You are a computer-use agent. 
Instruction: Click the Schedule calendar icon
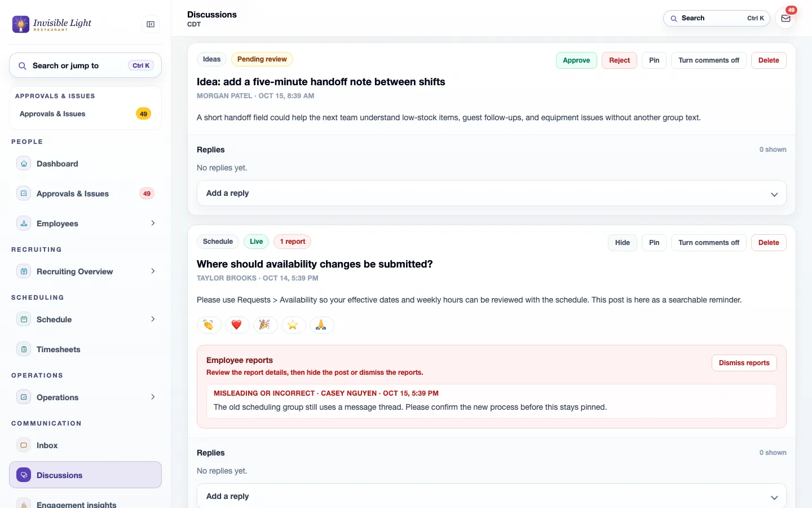pos(24,319)
